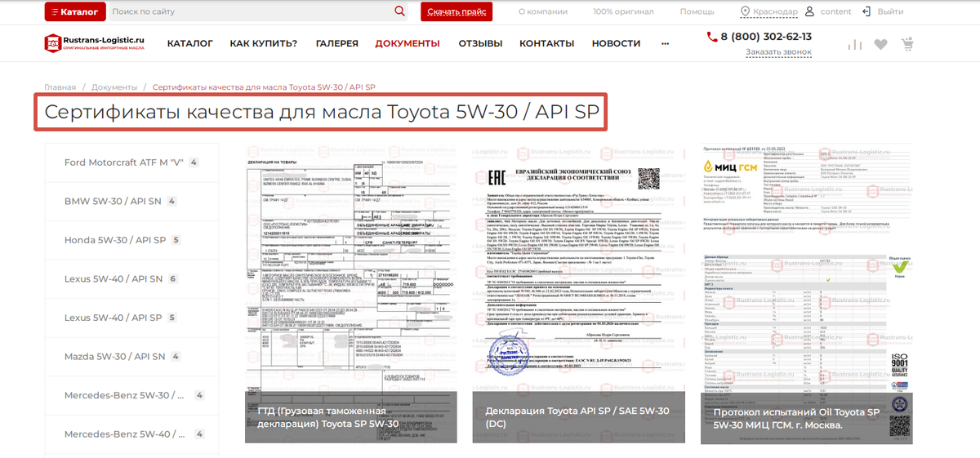Click the user profile icon
Viewport: 980px width, 458px height.
pyautogui.click(x=809, y=11)
